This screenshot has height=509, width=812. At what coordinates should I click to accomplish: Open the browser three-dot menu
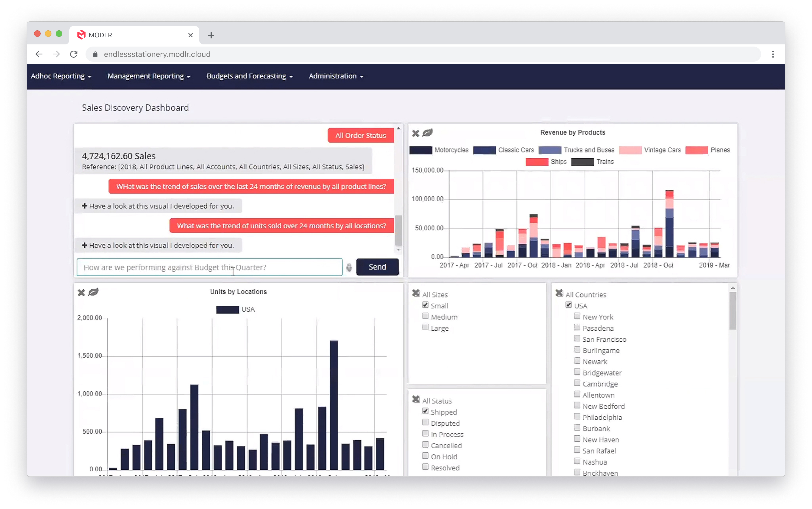click(x=773, y=54)
